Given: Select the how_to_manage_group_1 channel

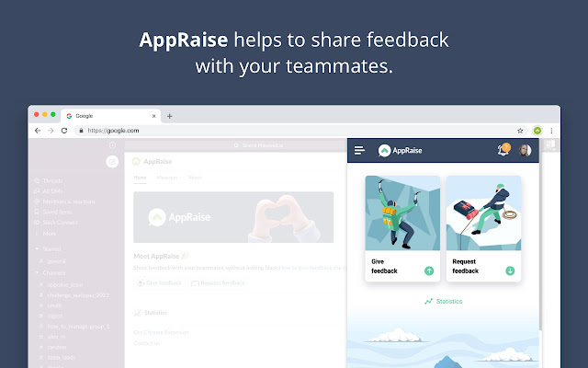Looking at the screenshot, I should click(x=74, y=327).
